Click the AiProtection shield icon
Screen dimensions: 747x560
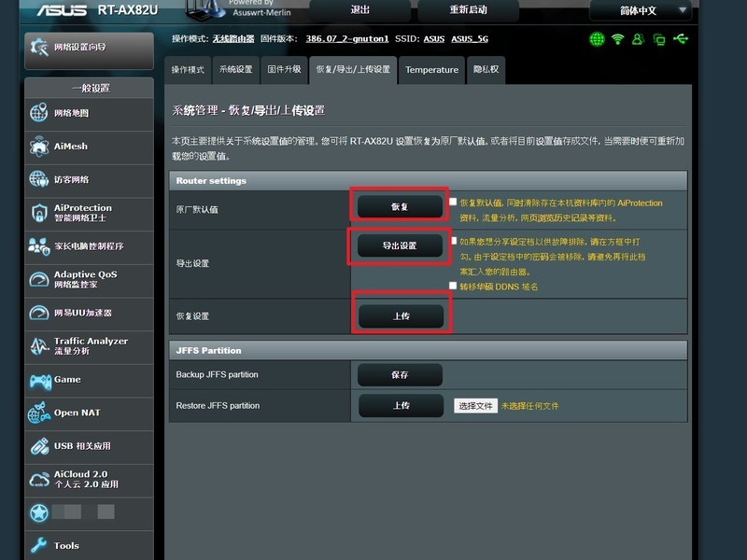(x=39, y=213)
